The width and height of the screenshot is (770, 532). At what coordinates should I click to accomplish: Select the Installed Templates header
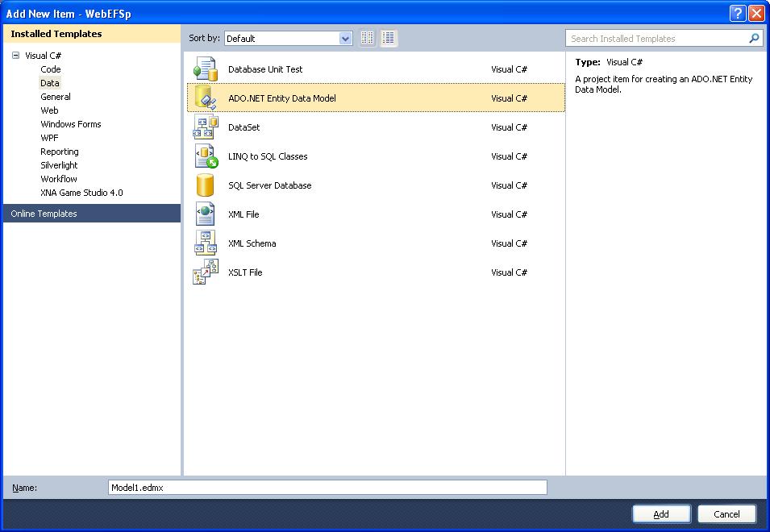pos(56,34)
